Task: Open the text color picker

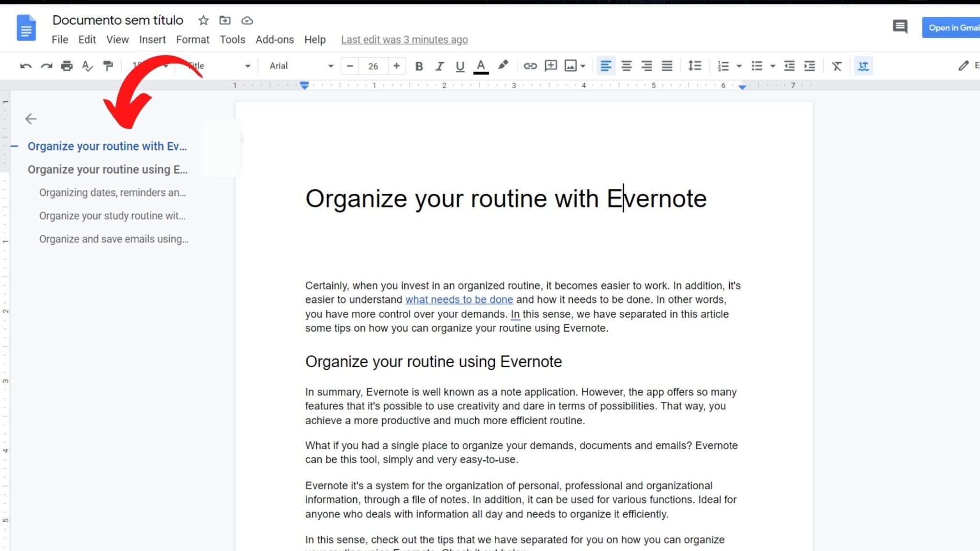Action: pyautogui.click(x=481, y=66)
